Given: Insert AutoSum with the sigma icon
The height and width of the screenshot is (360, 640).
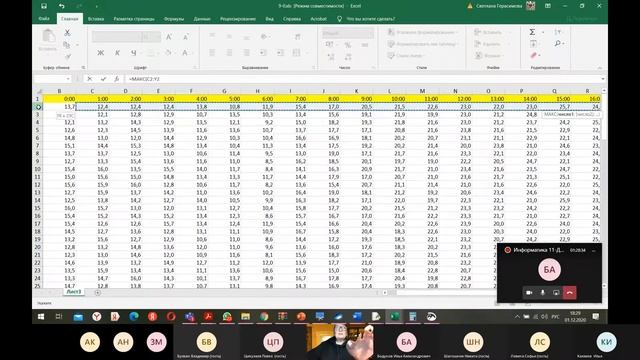Looking at the screenshot, I should pyautogui.click(x=532, y=32).
